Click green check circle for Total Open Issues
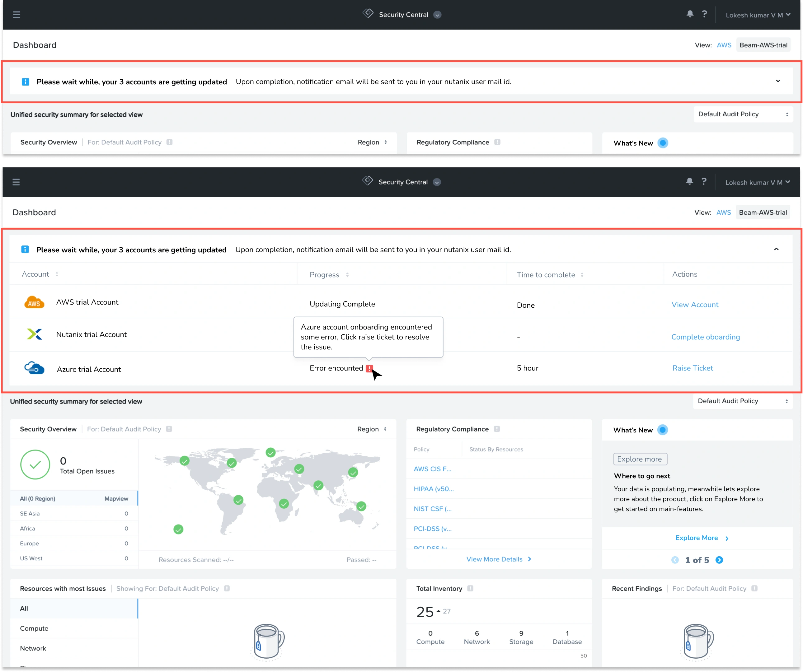 coord(35,465)
